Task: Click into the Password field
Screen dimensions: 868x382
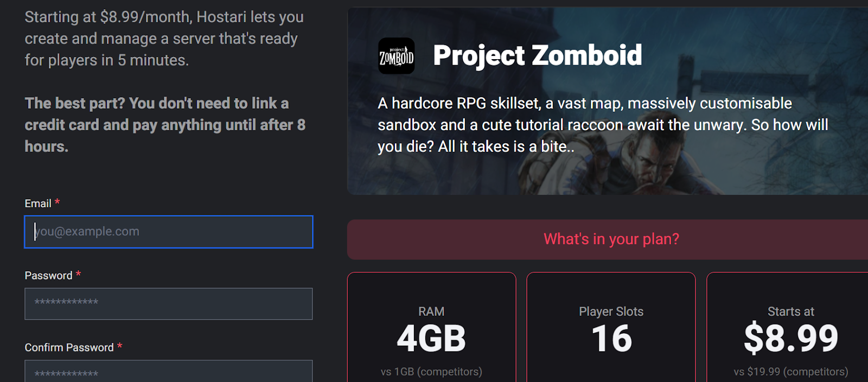Action: (x=169, y=304)
